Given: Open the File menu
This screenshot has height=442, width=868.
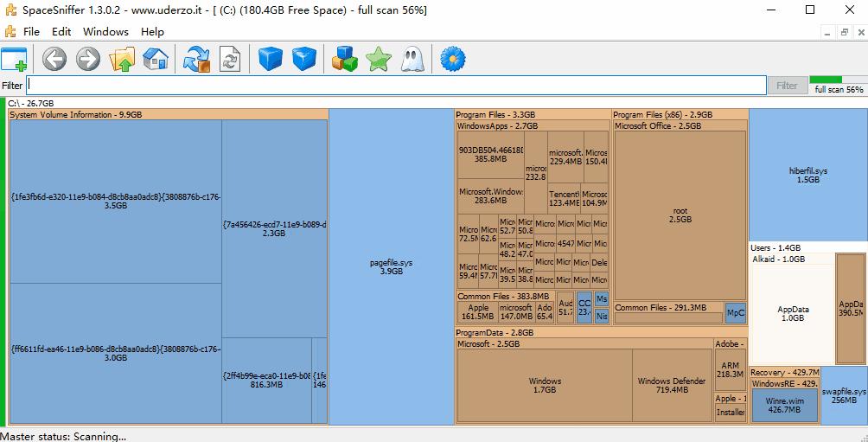Looking at the screenshot, I should (x=31, y=31).
